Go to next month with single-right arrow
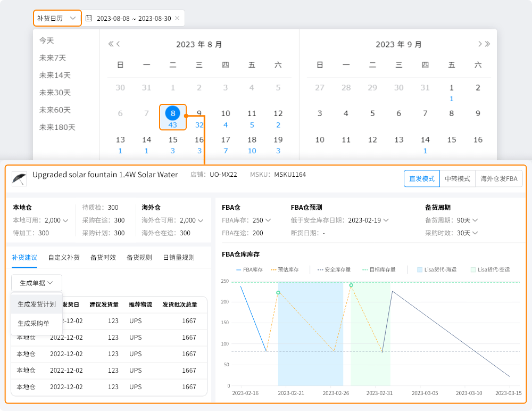The image size is (532, 411). (x=480, y=44)
